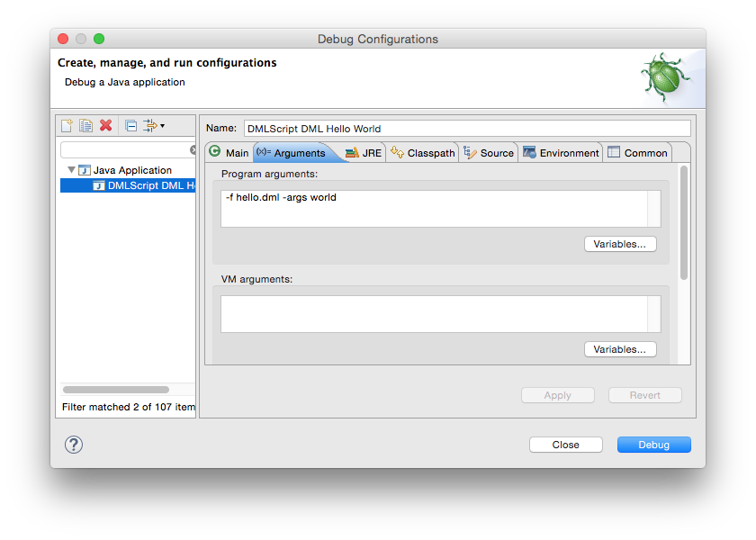Click the help question mark icon

[x=74, y=445]
